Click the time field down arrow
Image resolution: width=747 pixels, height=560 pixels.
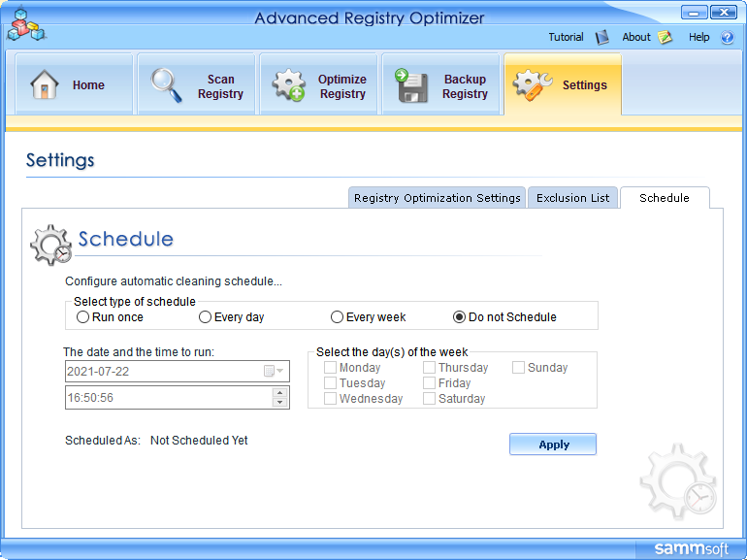click(279, 402)
